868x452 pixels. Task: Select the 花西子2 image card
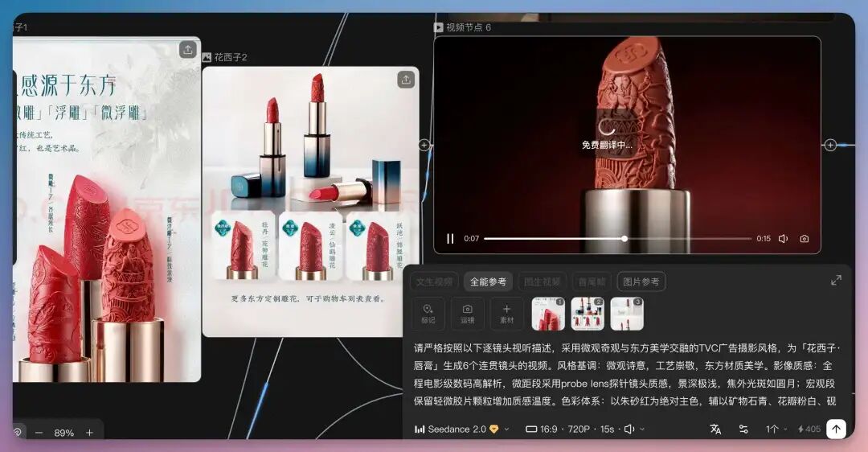pyautogui.click(x=310, y=202)
